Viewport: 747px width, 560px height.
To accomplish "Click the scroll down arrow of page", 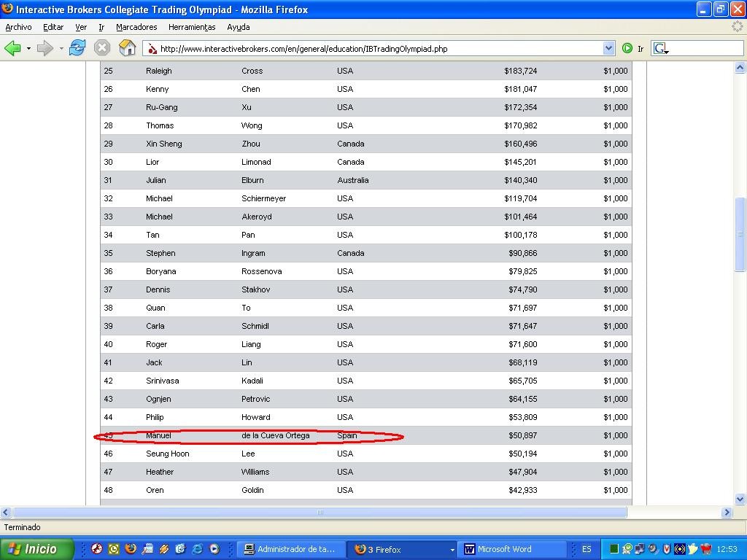I will 740,499.
